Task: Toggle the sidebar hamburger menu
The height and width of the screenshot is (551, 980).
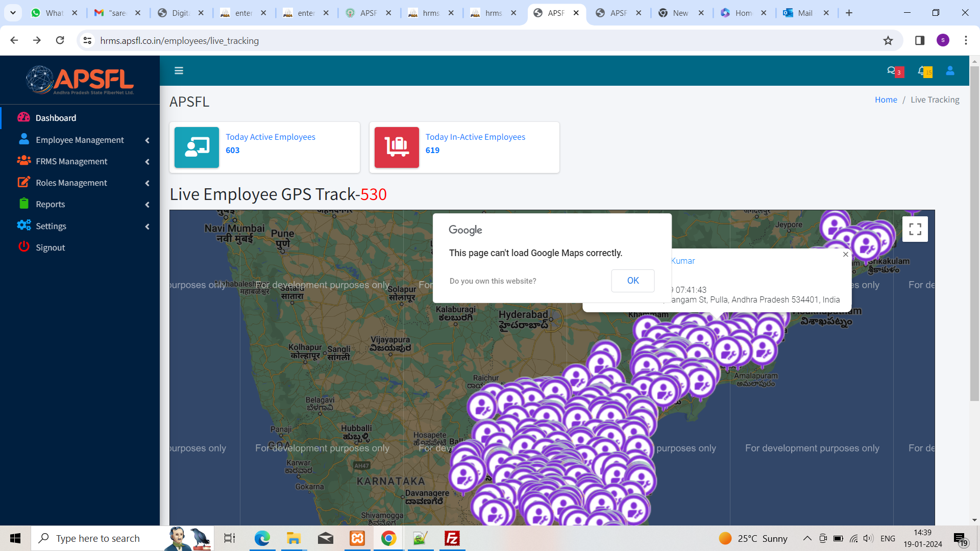Action: (x=179, y=70)
